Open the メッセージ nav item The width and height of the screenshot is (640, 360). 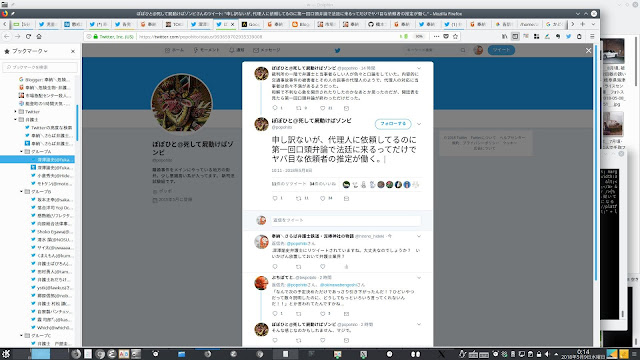tap(267, 50)
